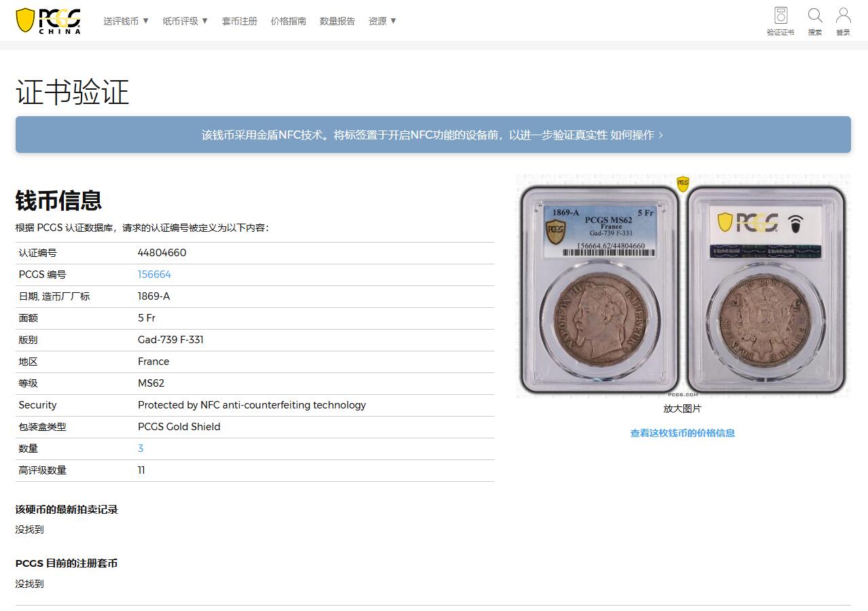Expand the 资源 dropdown menu
Image resolution: width=868 pixels, height=611 pixels.
pos(382,21)
